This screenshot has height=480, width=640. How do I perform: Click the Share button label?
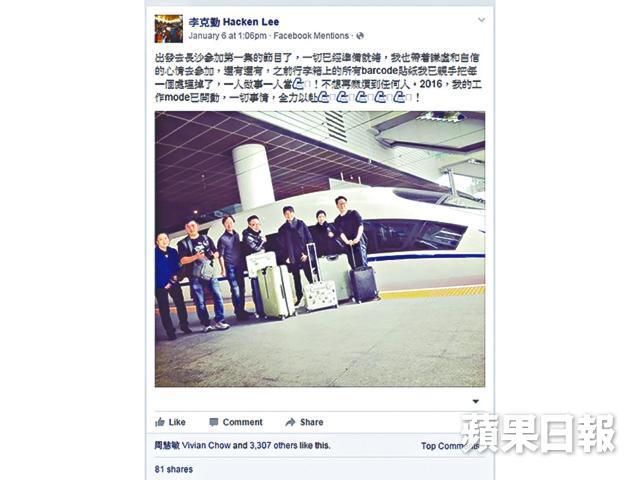(x=311, y=422)
